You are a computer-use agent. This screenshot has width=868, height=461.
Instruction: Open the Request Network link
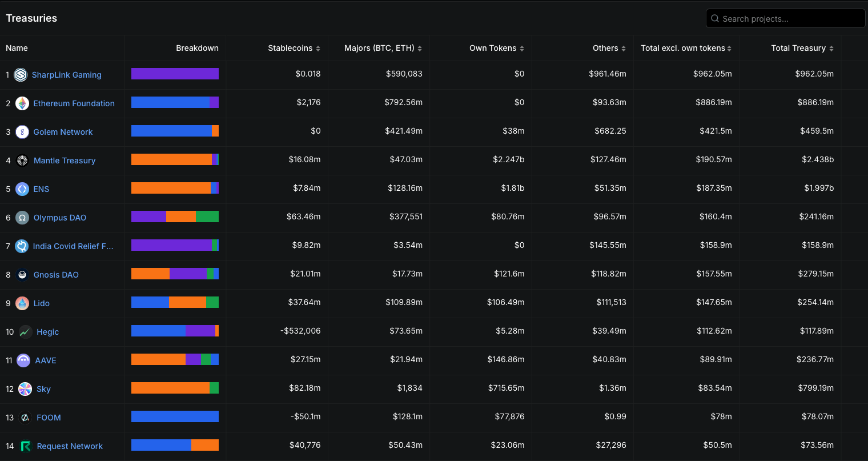(70, 446)
